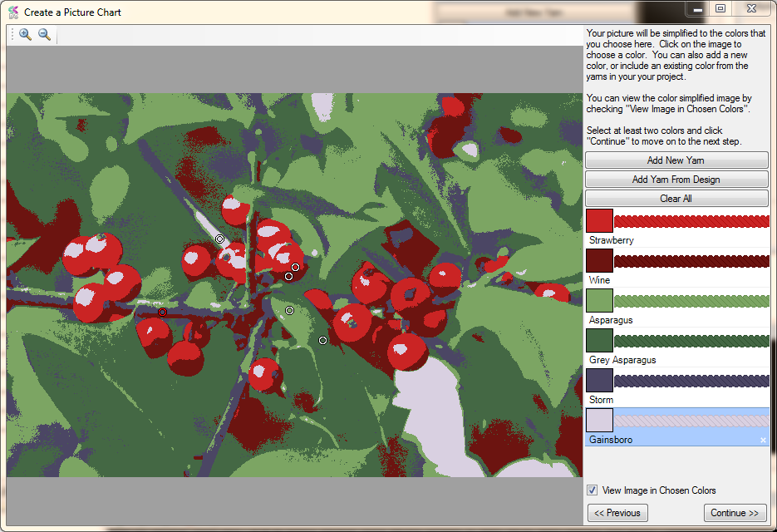The image size is (777, 532).
Task: Click Clear All to remove colors
Action: (x=676, y=199)
